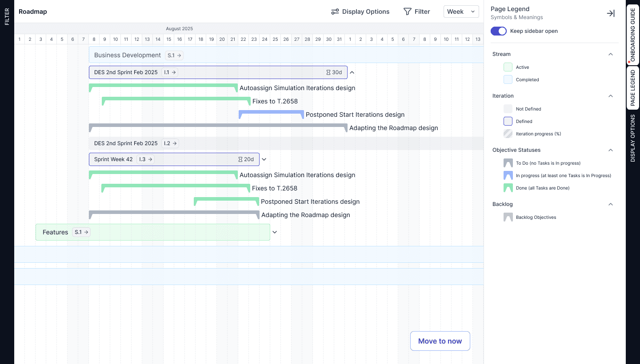Collapse the Page Legend sidebar arrow icon
This screenshot has height=364, width=640.
click(x=611, y=13)
